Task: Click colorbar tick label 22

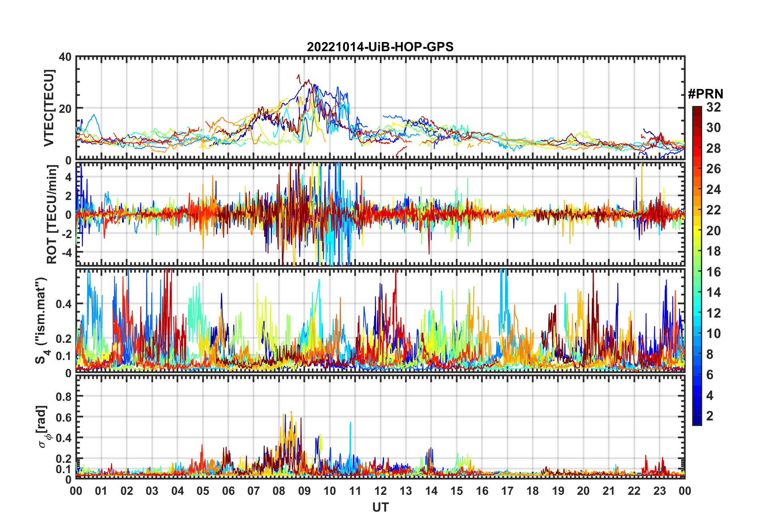Action: click(713, 210)
